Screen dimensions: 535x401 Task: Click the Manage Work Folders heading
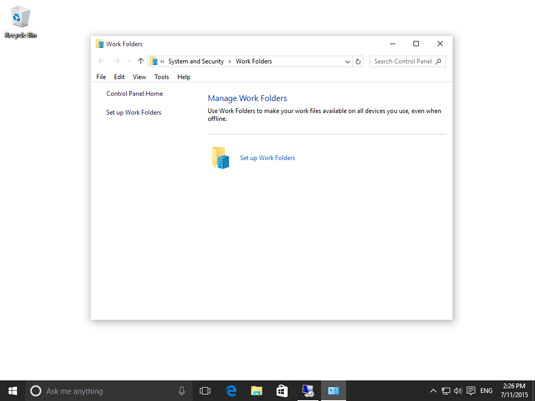(247, 98)
